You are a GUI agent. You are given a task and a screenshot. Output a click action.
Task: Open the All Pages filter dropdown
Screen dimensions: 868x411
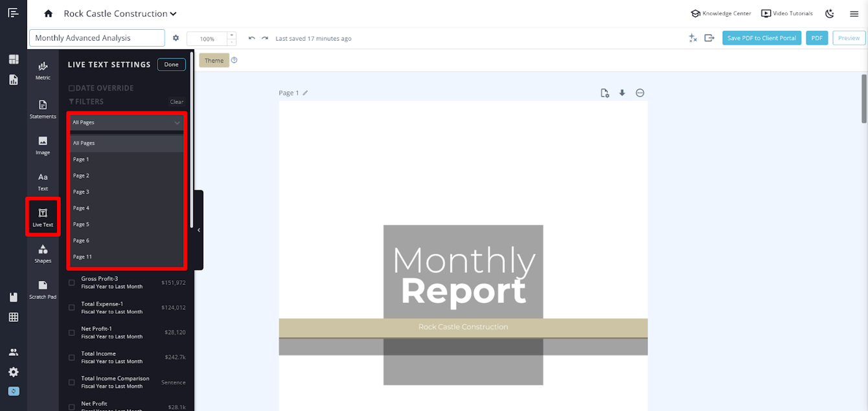[126, 122]
